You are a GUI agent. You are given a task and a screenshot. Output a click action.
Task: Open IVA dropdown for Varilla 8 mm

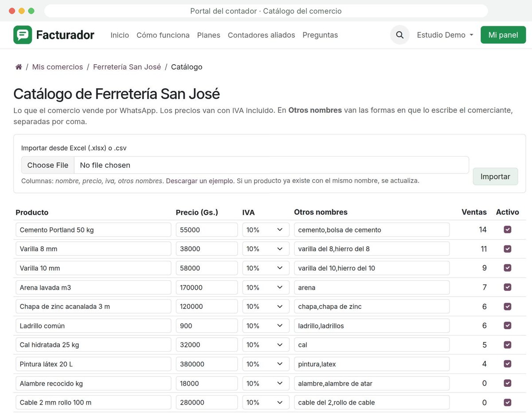266,249
